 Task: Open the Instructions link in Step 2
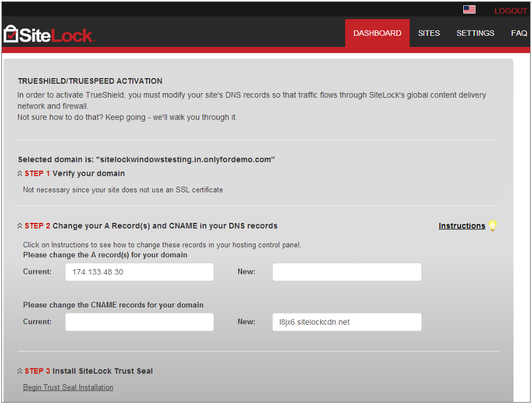click(462, 226)
